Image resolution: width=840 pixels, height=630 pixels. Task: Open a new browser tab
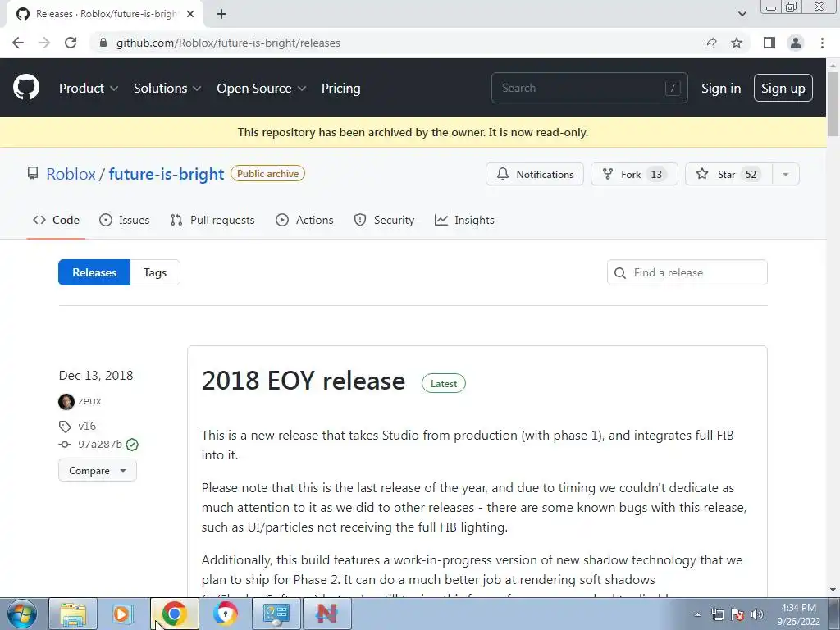pos(221,14)
